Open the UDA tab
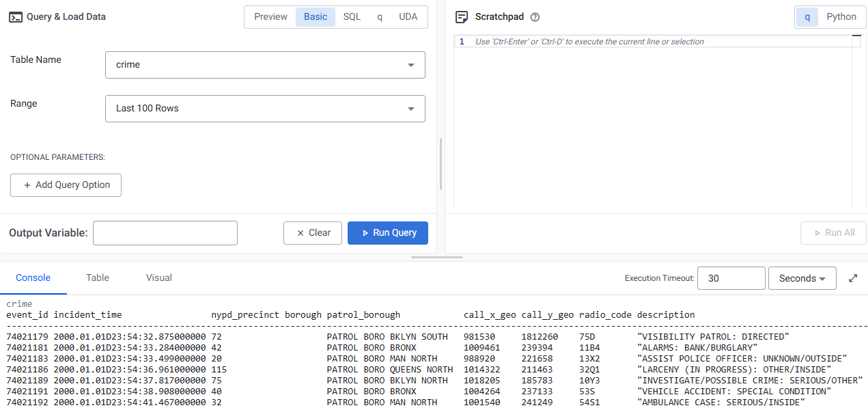The width and height of the screenshot is (868, 408). [408, 16]
